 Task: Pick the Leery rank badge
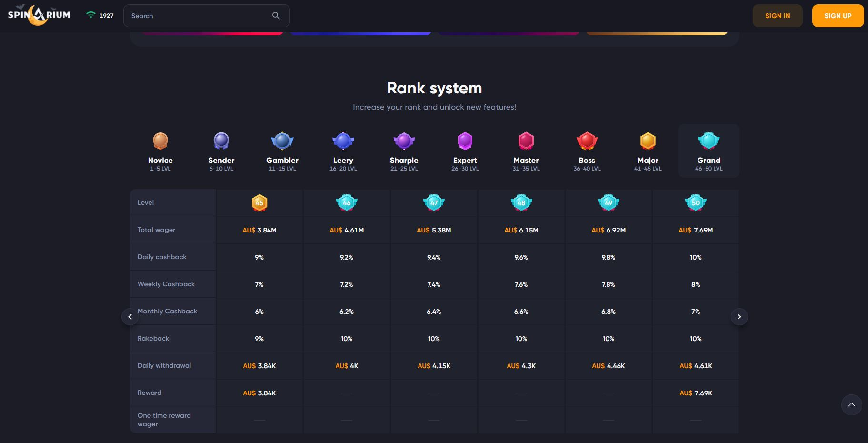[x=343, y=141]
